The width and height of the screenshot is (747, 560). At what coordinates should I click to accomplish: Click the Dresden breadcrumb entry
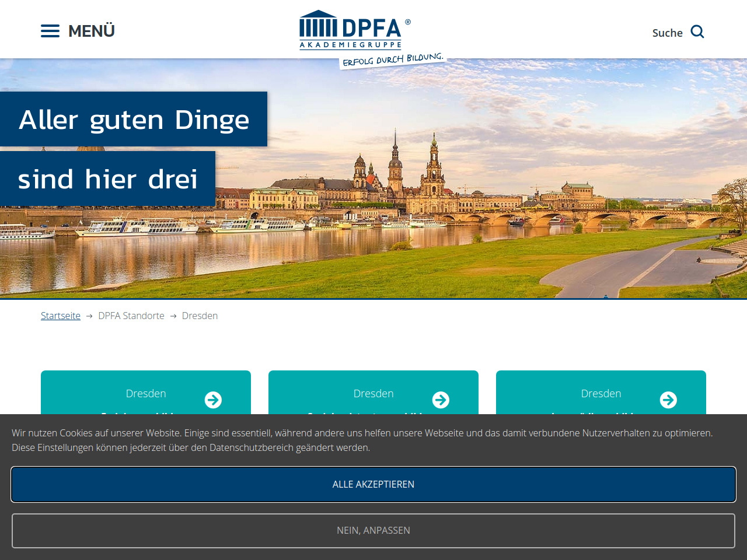coord(200,316)
